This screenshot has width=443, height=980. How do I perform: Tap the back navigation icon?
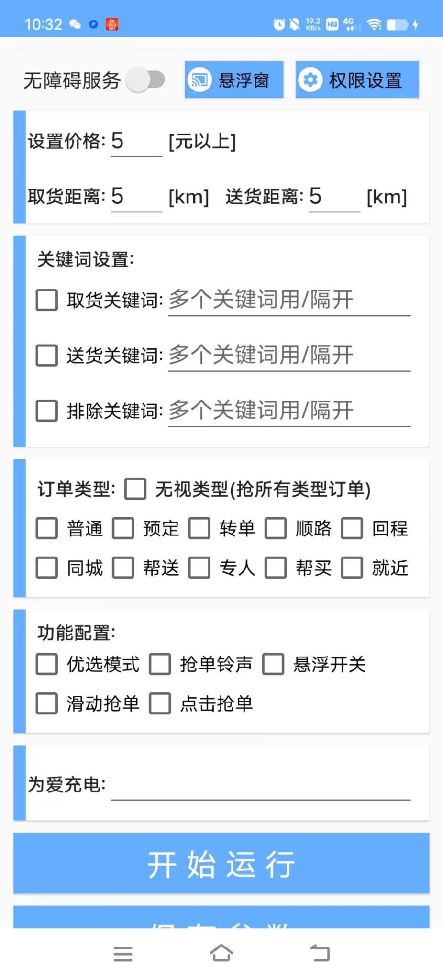click(x=320, y=953)
